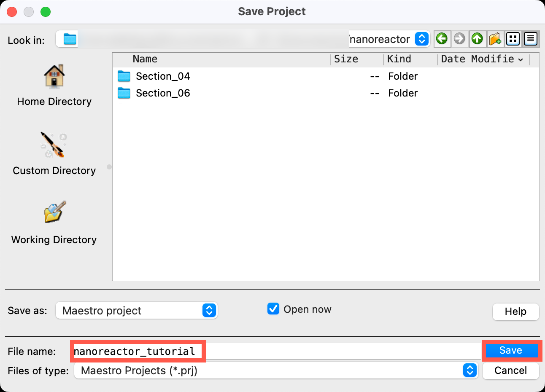Screen dimensions: 545x392
Task: Click the Save button
Action: [512, 350]
